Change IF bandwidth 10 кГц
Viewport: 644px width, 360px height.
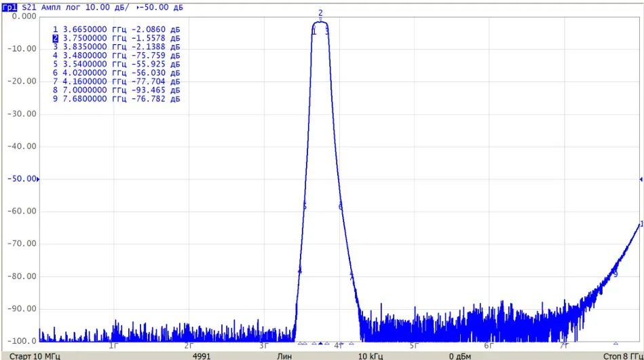click(371, 356)
